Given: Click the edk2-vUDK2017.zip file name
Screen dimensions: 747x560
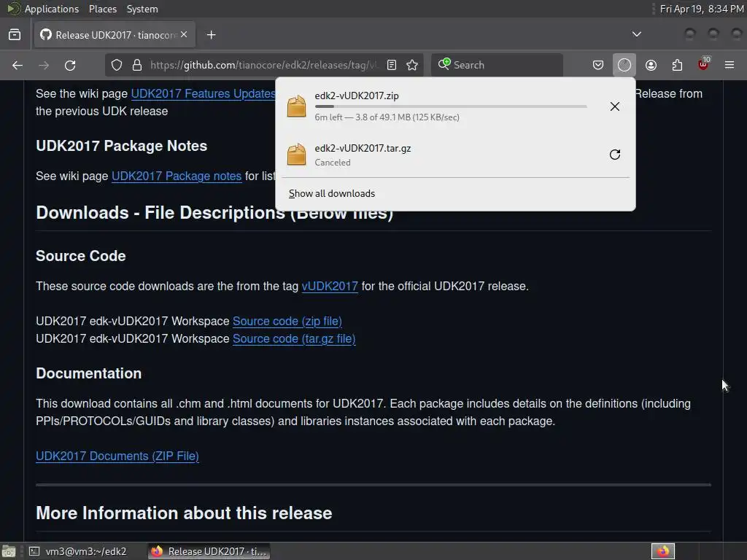Looking at the screenshot, I should 356,96.
